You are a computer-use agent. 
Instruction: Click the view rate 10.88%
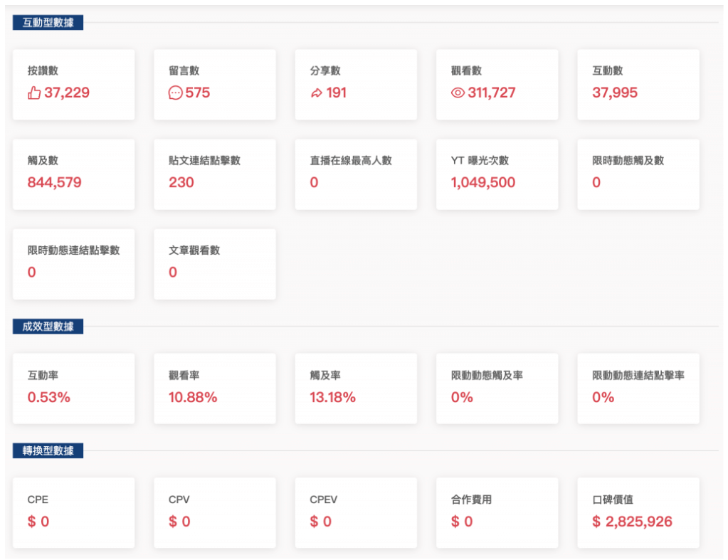tap(193, 398)
